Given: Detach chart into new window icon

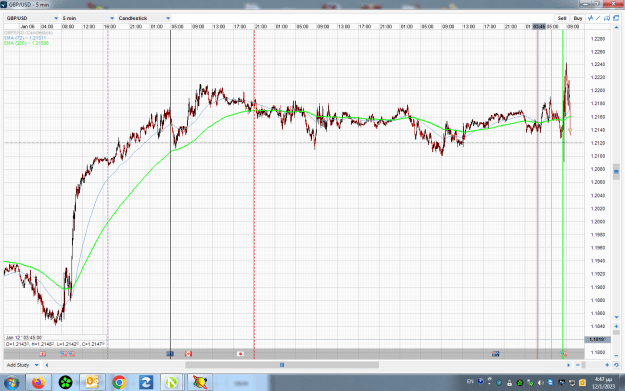Looking at the screenshot, I should 616,18.
